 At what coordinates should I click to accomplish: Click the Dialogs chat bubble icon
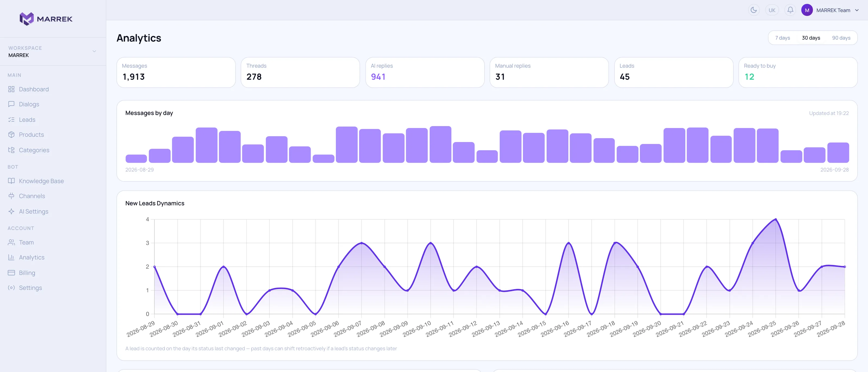pyautogui.click(x=11, y=104)
